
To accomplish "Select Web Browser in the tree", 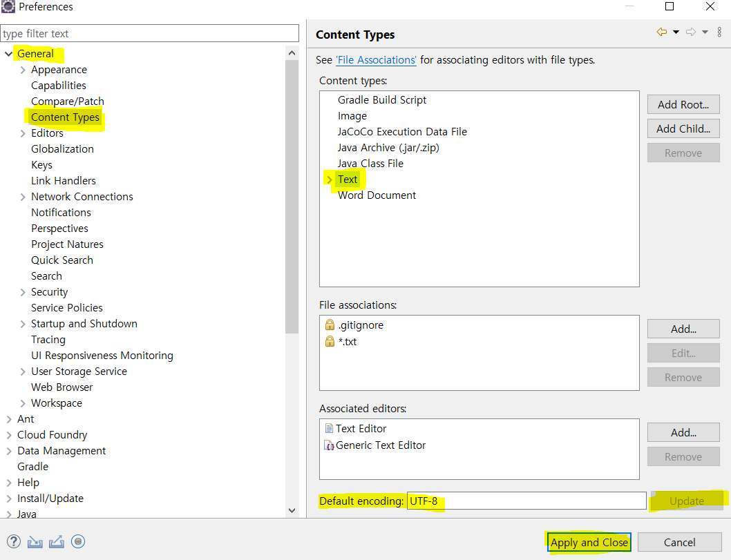I will (x=62, y=387).
